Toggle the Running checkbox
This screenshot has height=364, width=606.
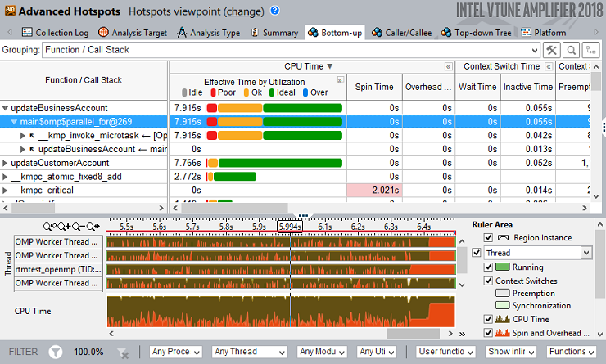tap(490, 267)
